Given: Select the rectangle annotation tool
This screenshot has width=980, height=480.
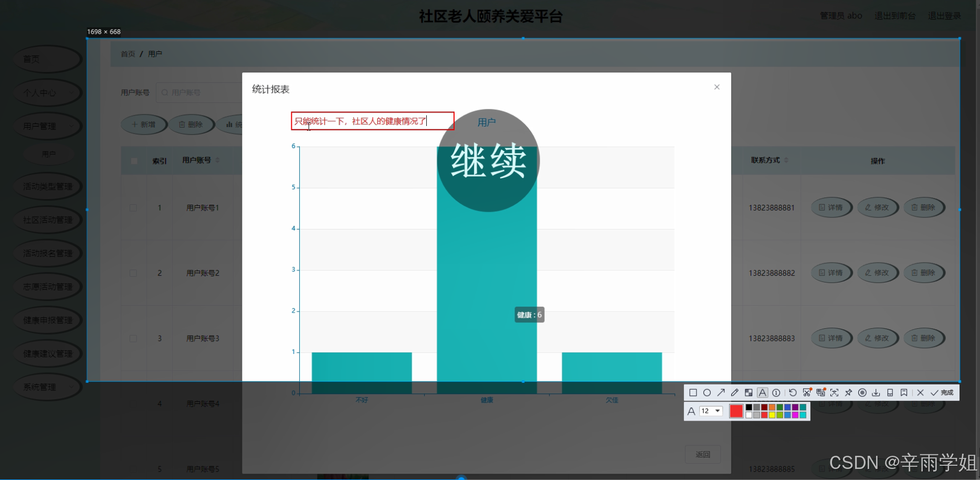Looking at the screenshot, I should [693, 392].
